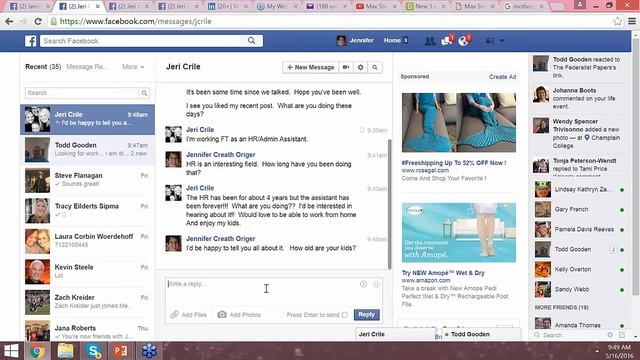Reload the page with refresh icon

click(38, 21)
